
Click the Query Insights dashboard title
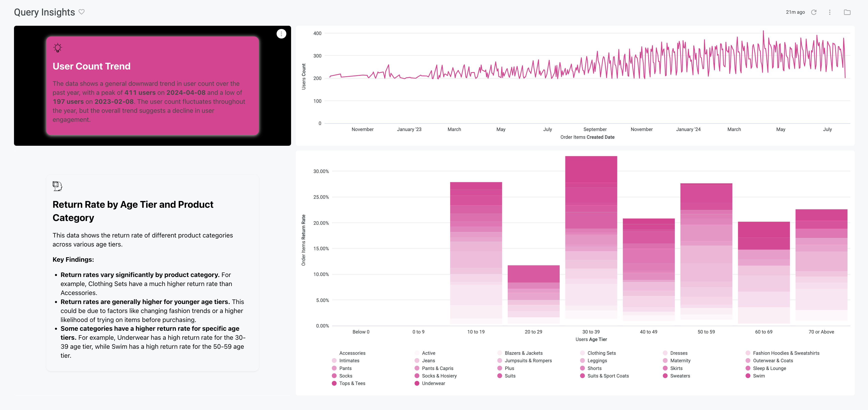(x=44, y=12)
